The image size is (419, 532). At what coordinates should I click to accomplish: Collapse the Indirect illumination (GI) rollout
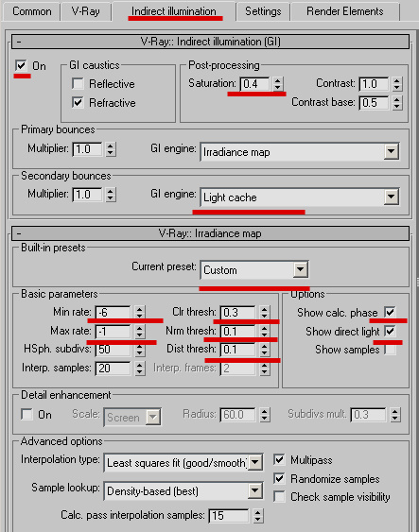click(19, 42)
